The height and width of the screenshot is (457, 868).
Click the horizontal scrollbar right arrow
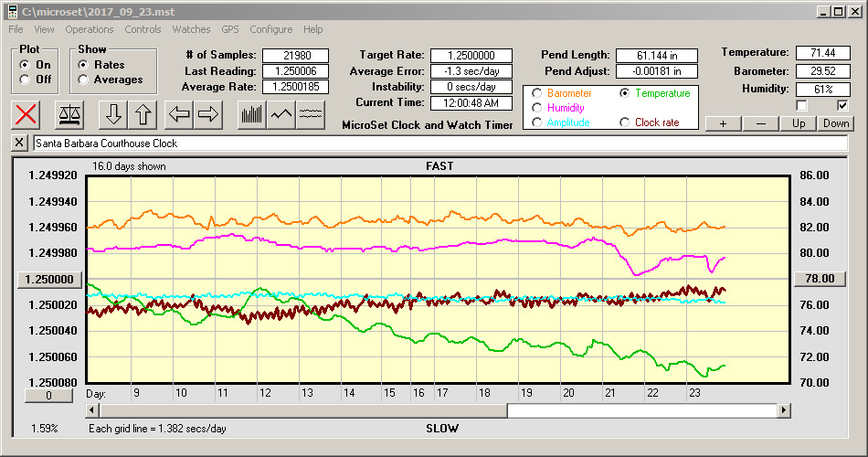pyautogui.click(x=783, y=410)
